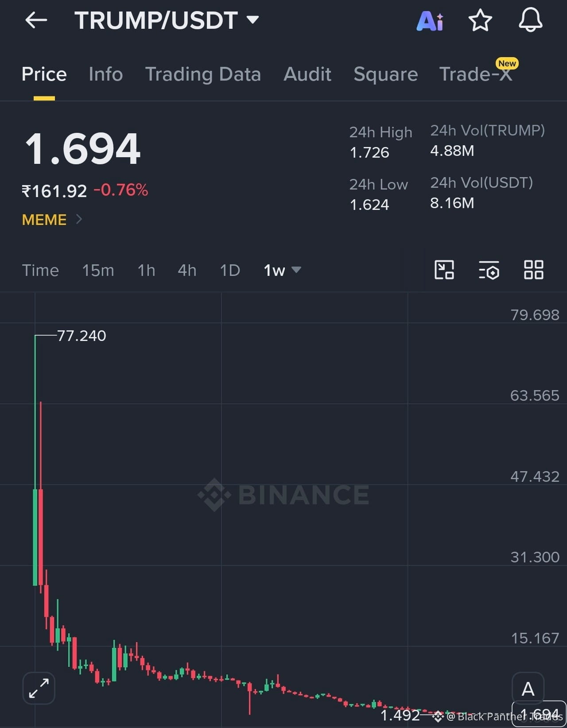Toggle the favorite star for TRUMP/USDT
Image resolution: width=567 pixels, height=728 pixels.
pyautogui.click(x=480, y=20)
